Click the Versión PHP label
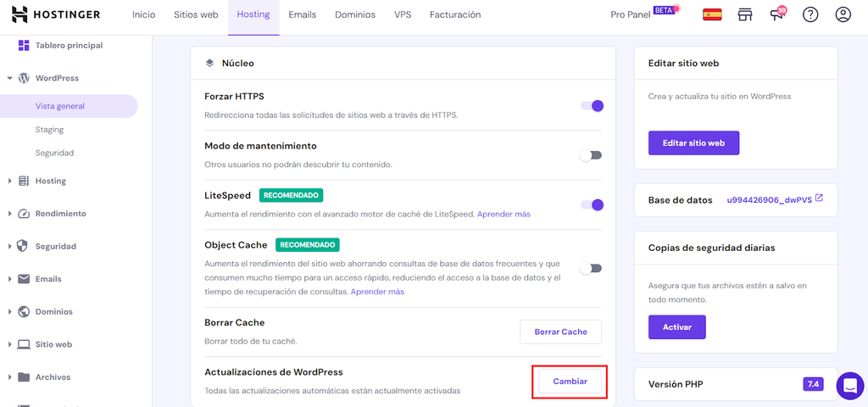Screen dimensions: 868x407 tap(676, 384)
